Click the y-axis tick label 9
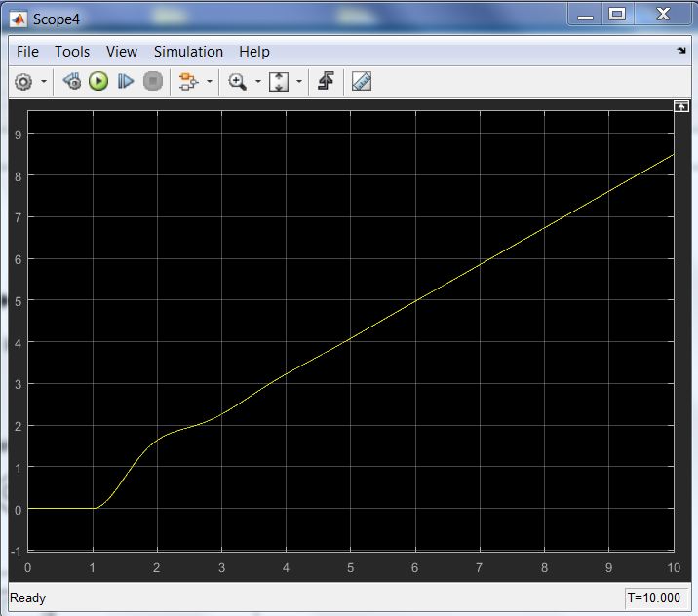698x616 pixels. pos(18,135)
